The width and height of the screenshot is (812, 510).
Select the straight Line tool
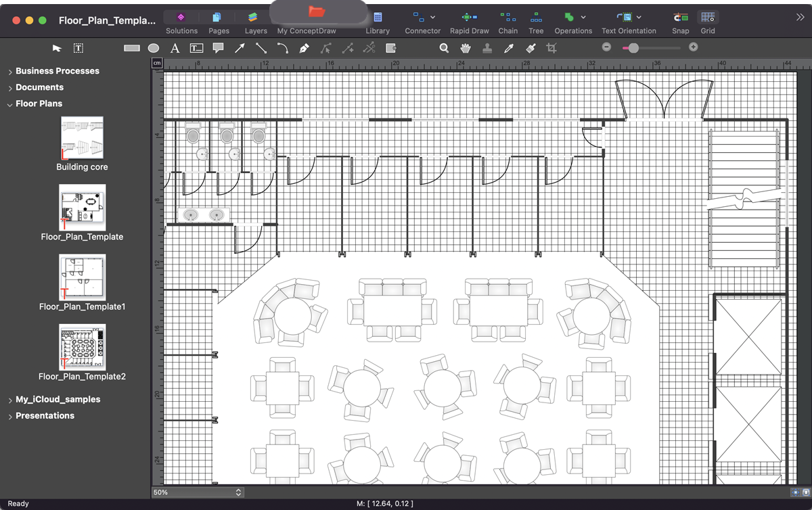(x=261, y=48)
